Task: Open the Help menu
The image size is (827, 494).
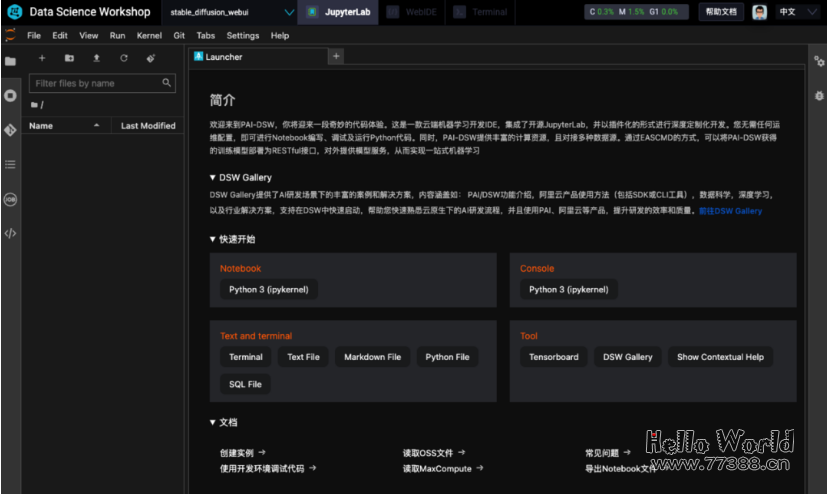Action: pyautogui.click(x=280, y=35)
